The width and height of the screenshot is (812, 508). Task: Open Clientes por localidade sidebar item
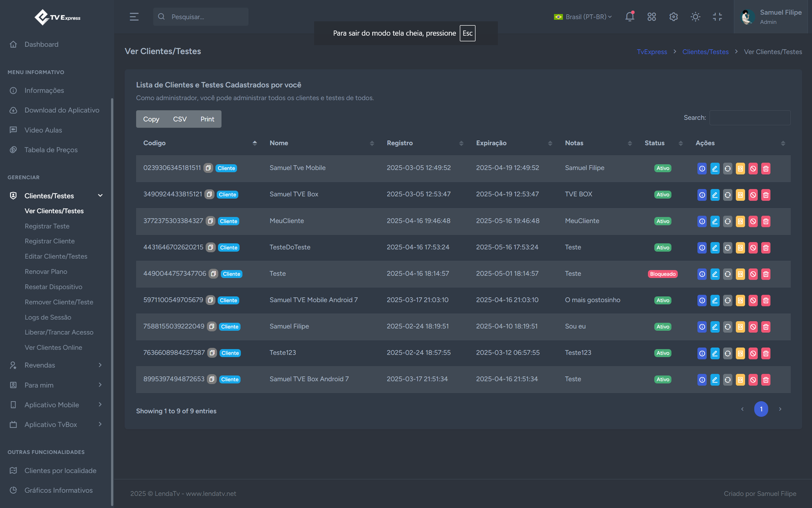pyautogui.click(x=60, y=471)
